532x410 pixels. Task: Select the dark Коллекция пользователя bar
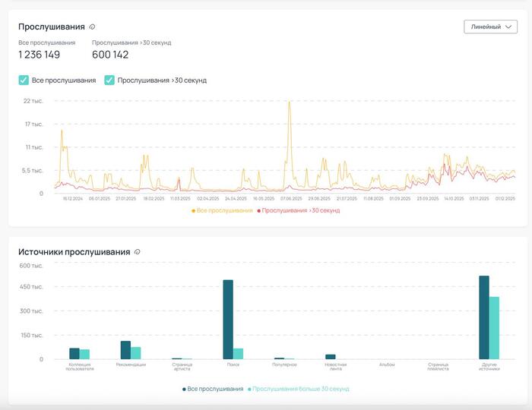point(74,354)
